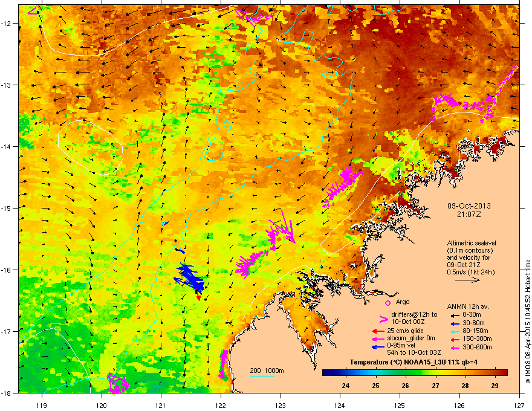
Task: Click the blue arrow beside ANMN '30-80m'
Action: 455,323
